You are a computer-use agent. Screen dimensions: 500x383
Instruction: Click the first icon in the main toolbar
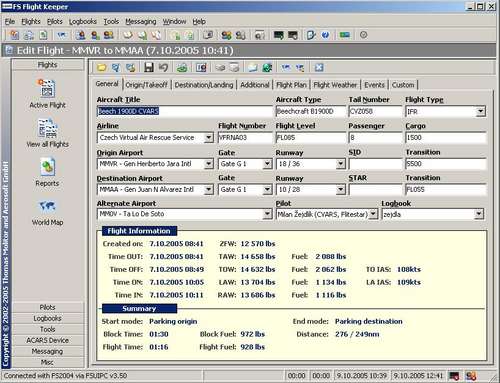14,35
